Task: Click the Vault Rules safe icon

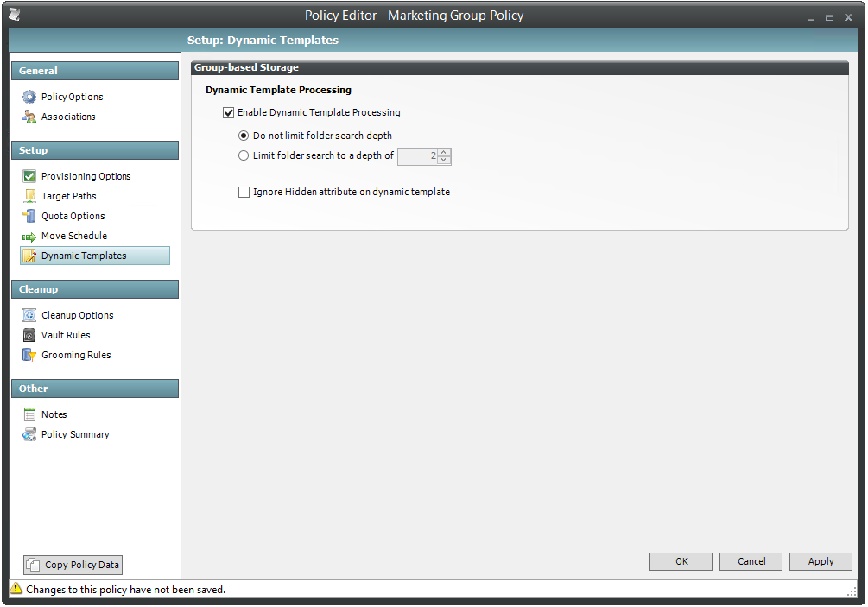Action: [29, 335]
